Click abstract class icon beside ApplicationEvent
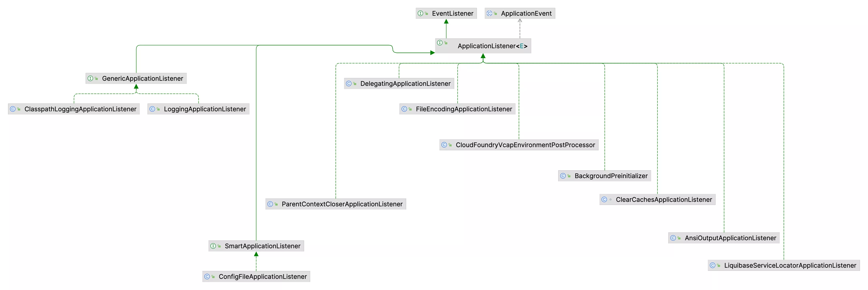 489,14
